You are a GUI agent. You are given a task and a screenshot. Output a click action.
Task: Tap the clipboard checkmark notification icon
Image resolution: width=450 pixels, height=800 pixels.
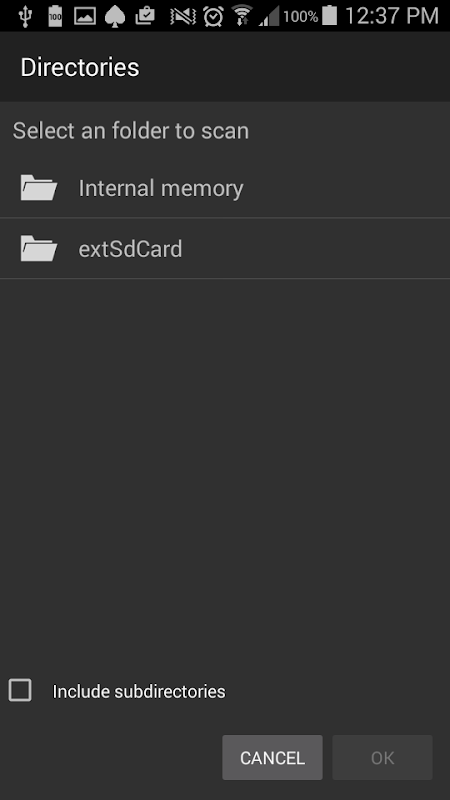point(145,16)
